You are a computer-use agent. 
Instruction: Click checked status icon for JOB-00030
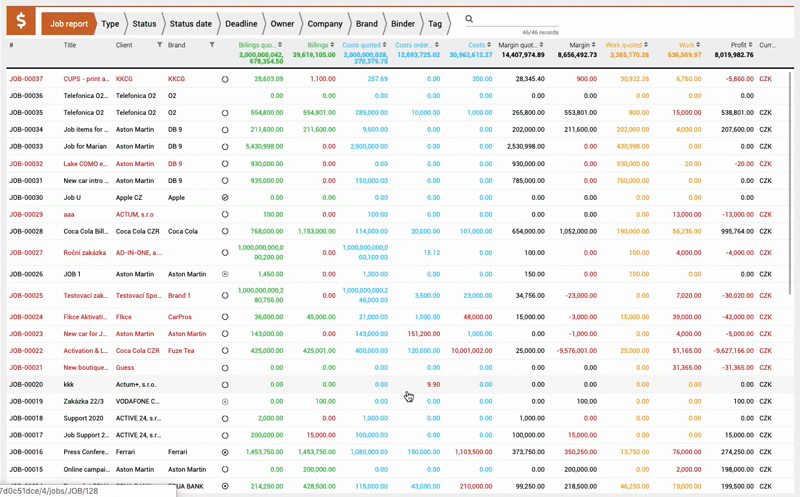(225, 197)
